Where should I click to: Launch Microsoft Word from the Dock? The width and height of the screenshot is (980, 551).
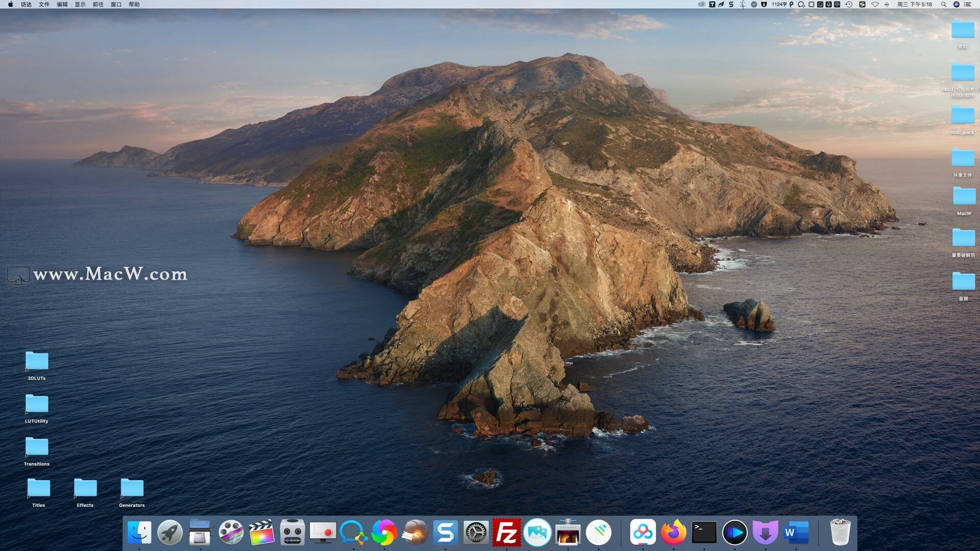(x=796, y=533)
